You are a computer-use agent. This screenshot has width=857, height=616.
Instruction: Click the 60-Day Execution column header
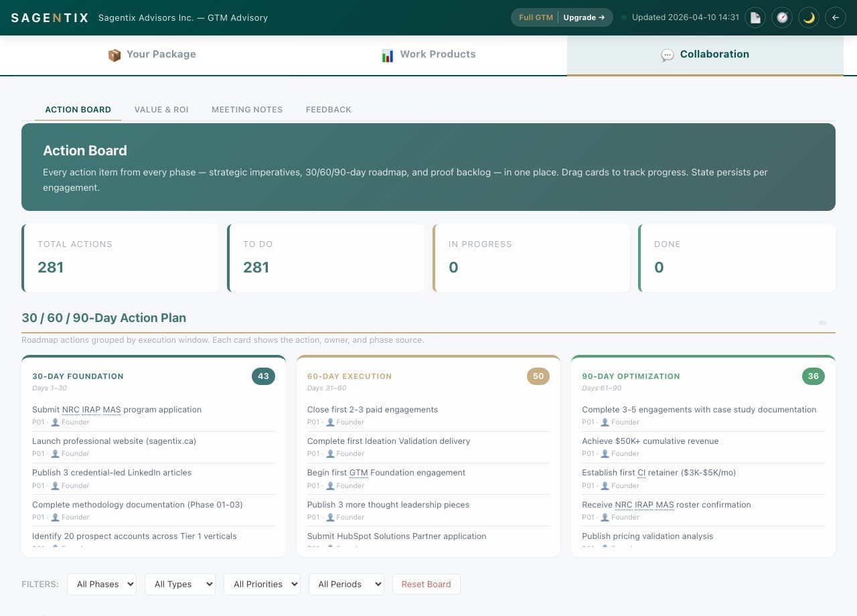point(349,376)
